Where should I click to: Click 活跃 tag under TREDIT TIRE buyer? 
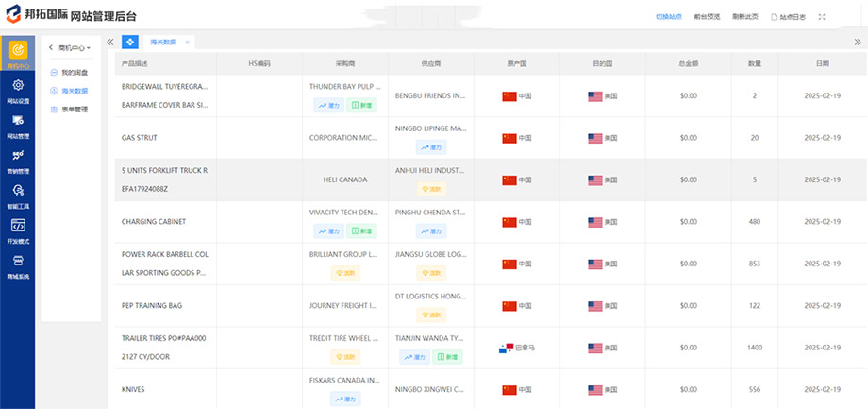(345, 357)
